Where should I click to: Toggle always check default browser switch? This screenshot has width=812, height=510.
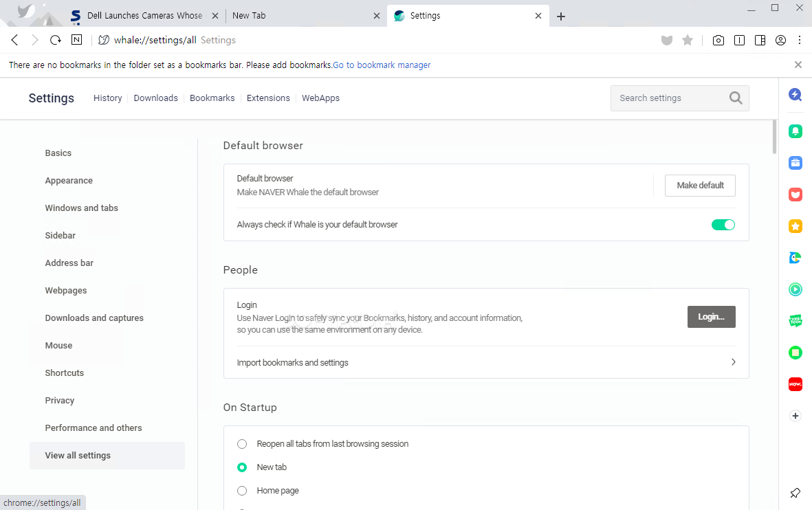[x=723, y=225]
